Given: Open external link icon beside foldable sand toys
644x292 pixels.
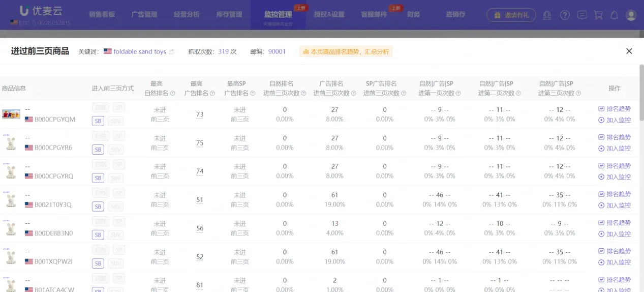Looking at the screenshot, I should [171, 51].
